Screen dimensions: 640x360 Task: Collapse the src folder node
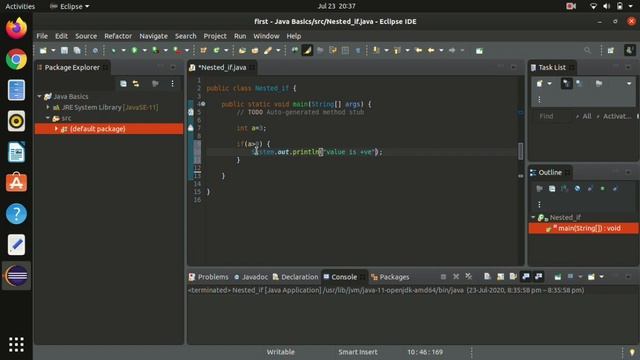(x=48, y=118)
